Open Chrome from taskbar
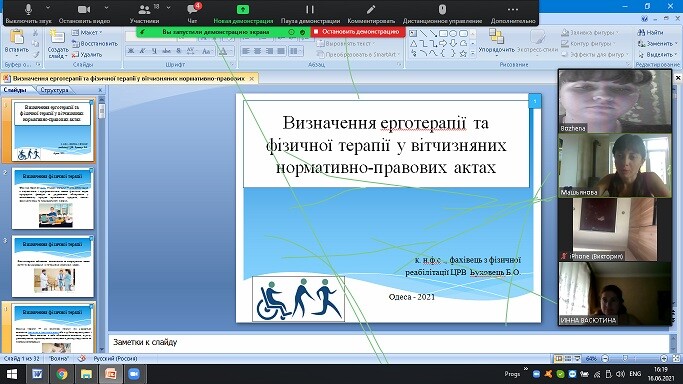Viewport: 683px width, 384px height. tap(62, 374)
